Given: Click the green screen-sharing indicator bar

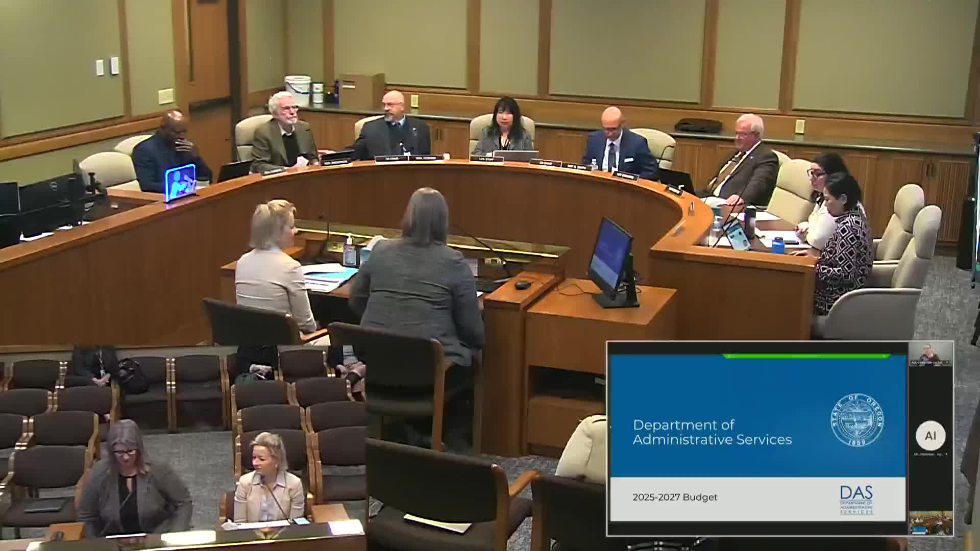Looking at the screenshot, I should click(806, 356).
